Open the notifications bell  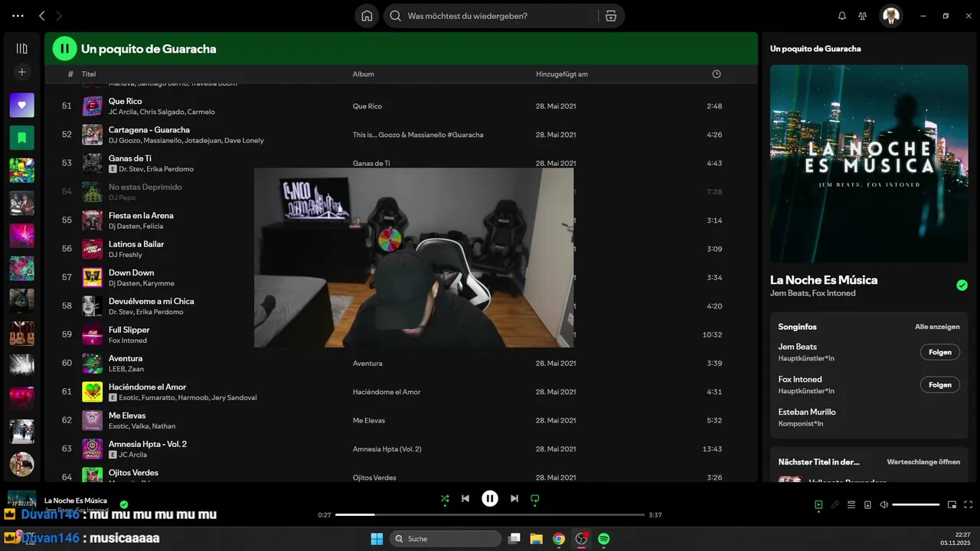click(842, 16)
